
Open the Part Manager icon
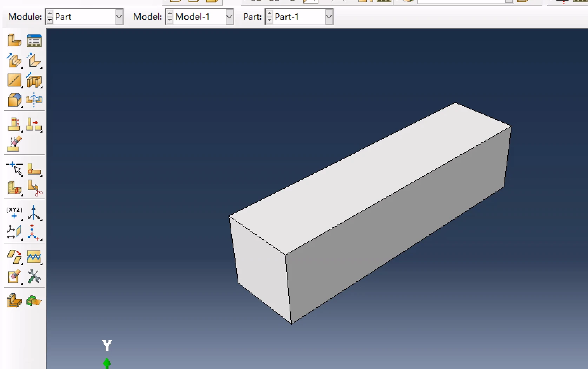tap(34, 40)
